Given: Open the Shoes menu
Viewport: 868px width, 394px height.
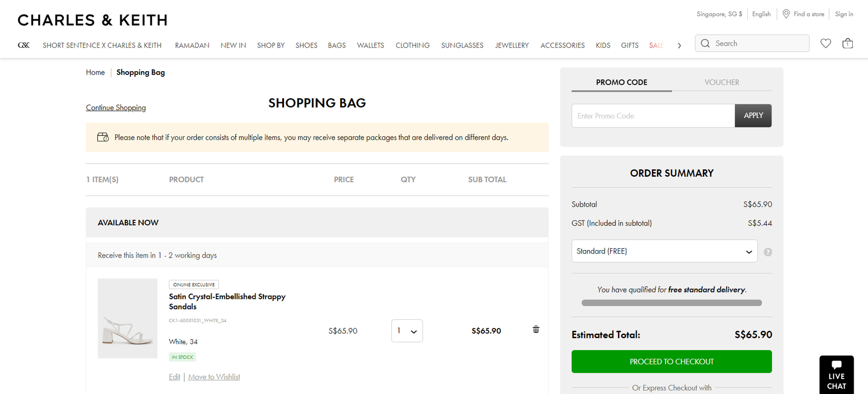Looking at the screenshot, I should point(306,45).
